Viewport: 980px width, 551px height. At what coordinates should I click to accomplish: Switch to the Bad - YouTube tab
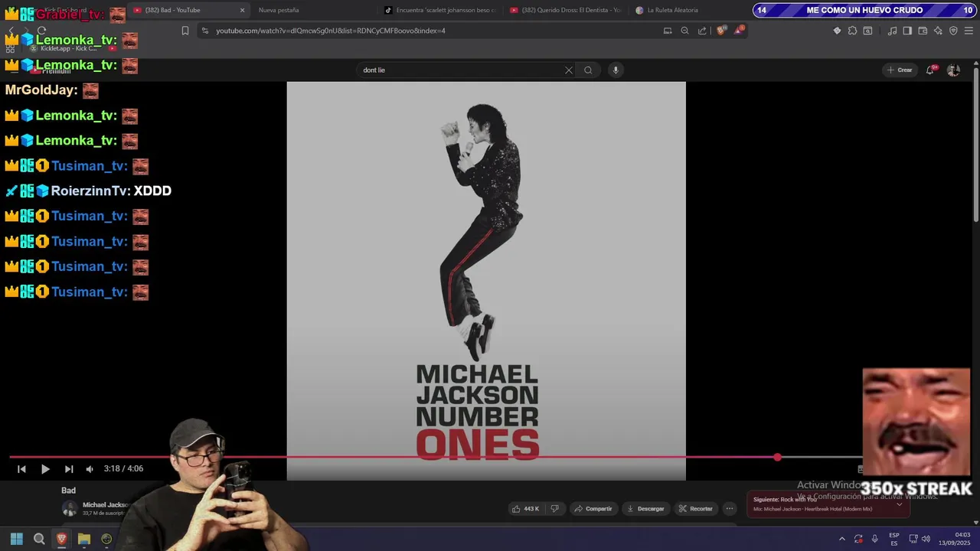coord(188,10)
